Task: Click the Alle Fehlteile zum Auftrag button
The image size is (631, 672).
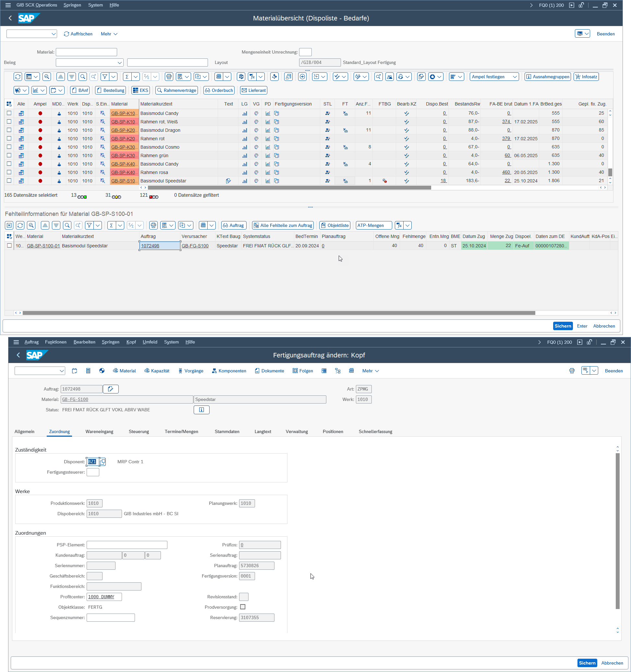Action: pos(283,226)
